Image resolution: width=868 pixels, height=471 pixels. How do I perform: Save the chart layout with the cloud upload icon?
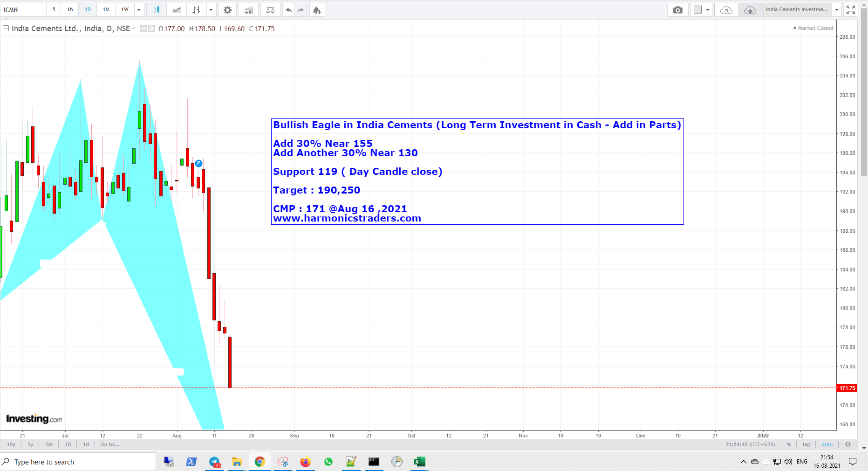tap(750, 10)
